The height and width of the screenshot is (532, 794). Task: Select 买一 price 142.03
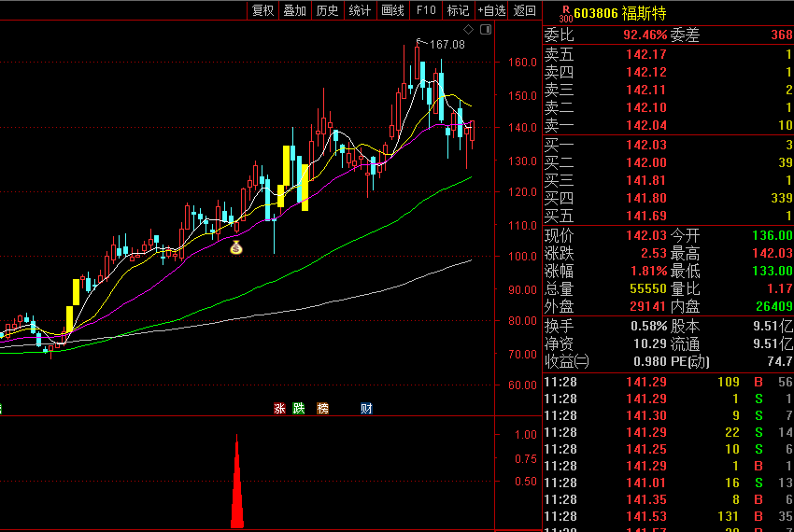(646, 145)
